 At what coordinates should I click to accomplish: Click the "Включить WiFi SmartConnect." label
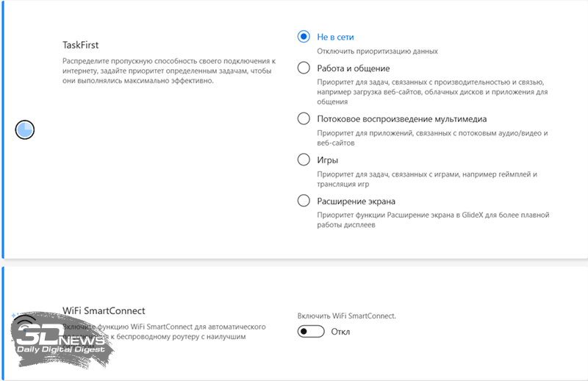coord(346,316)
